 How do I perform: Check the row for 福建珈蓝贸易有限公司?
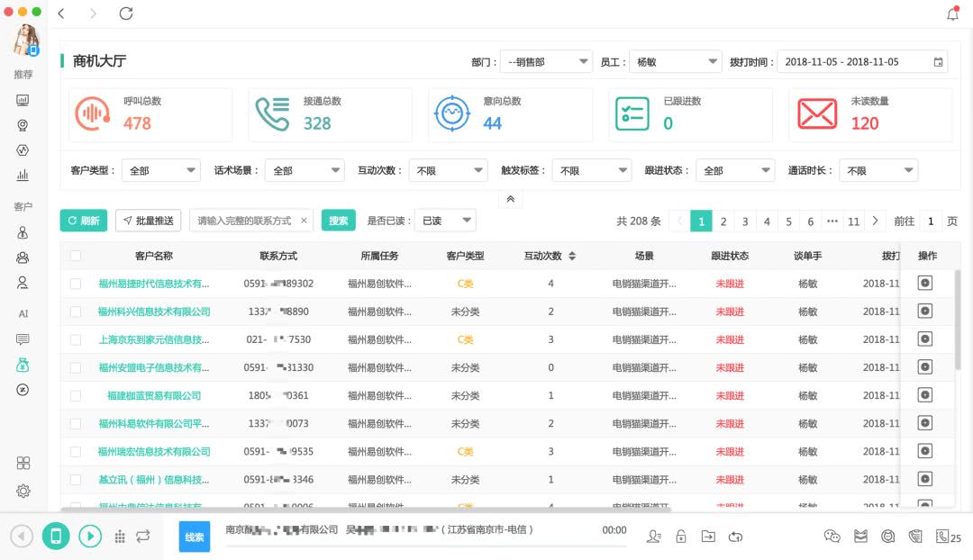click(x=76, y=394)
